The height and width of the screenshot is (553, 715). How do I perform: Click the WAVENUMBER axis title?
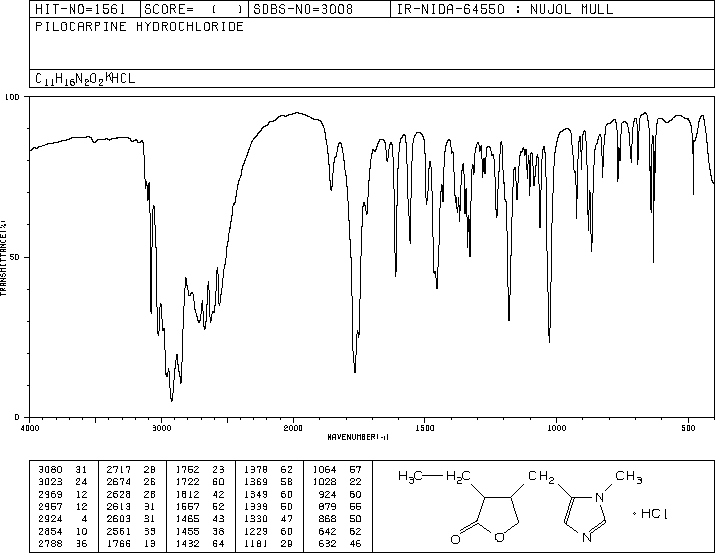point(358,437)
